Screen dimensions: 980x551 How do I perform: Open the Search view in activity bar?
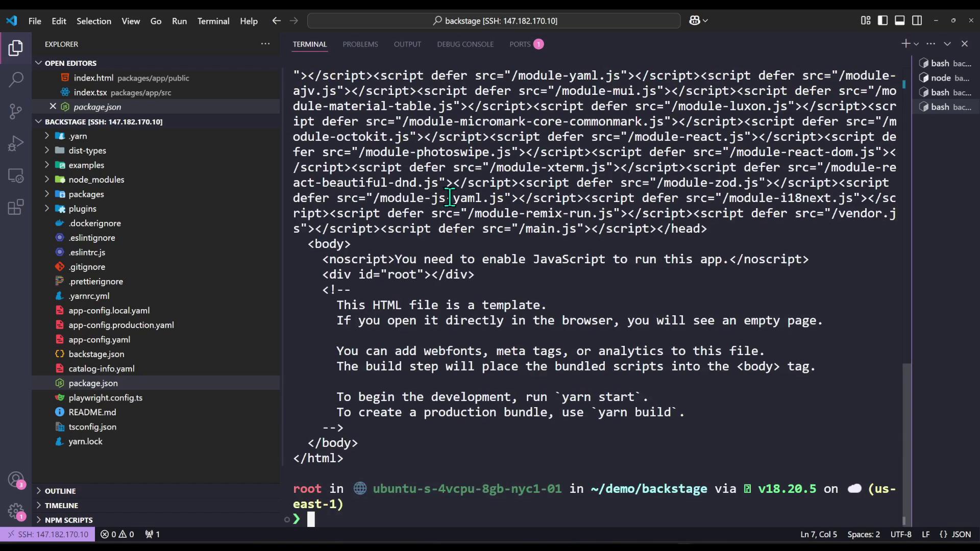coord(16,79)
